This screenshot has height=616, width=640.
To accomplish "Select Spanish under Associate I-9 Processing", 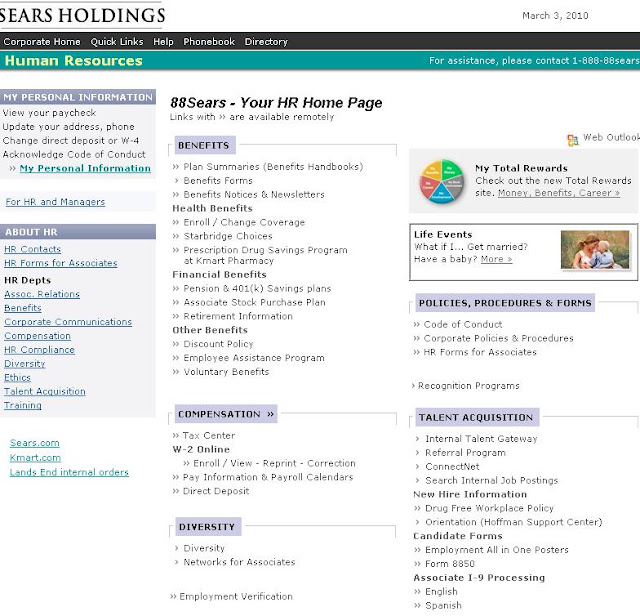I will (x=443, y=605).
